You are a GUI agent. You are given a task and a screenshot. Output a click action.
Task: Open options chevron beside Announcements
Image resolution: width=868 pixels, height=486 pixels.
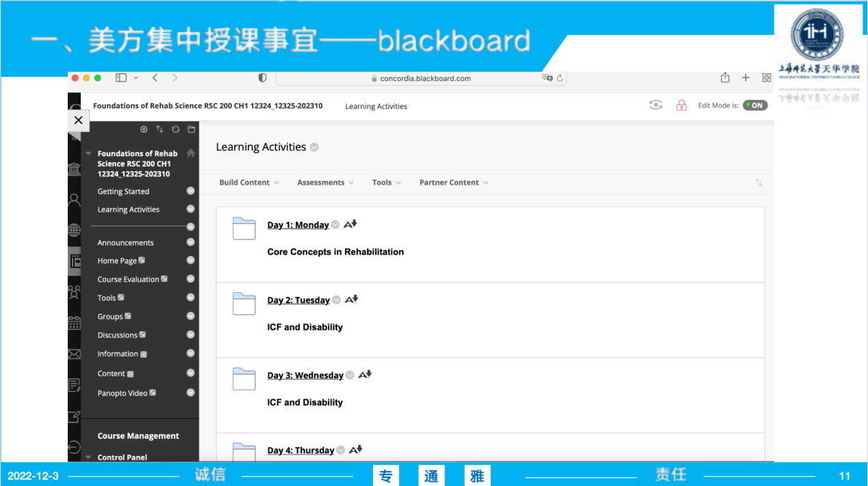(191, 242)
